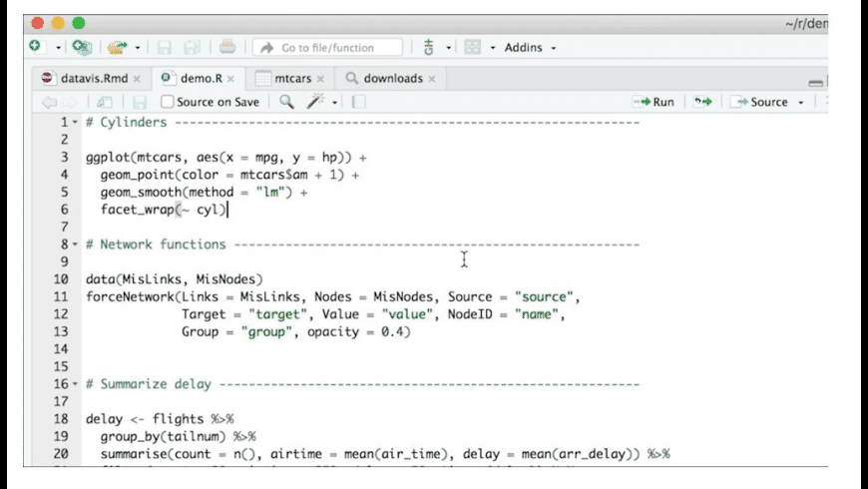
Task: Click the Run button
Action: click(653, 102)
